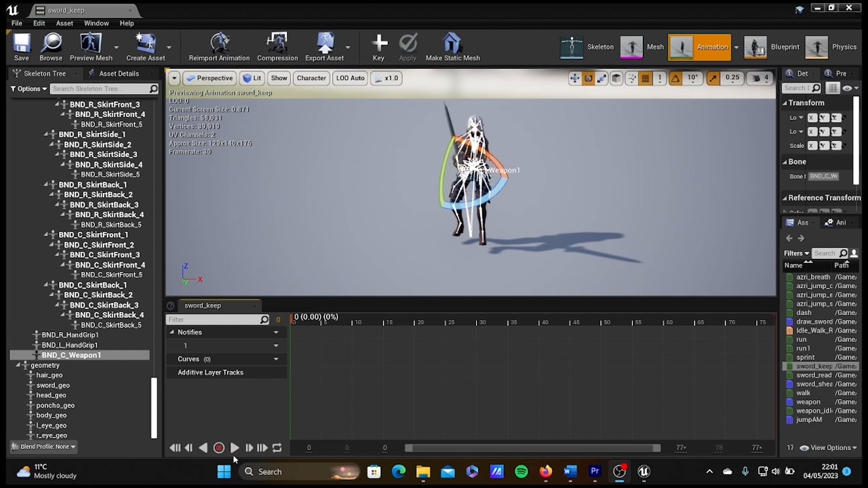868x488 pixels.
Task: Open the Apply toolbar icon
Action: [407, 45]
